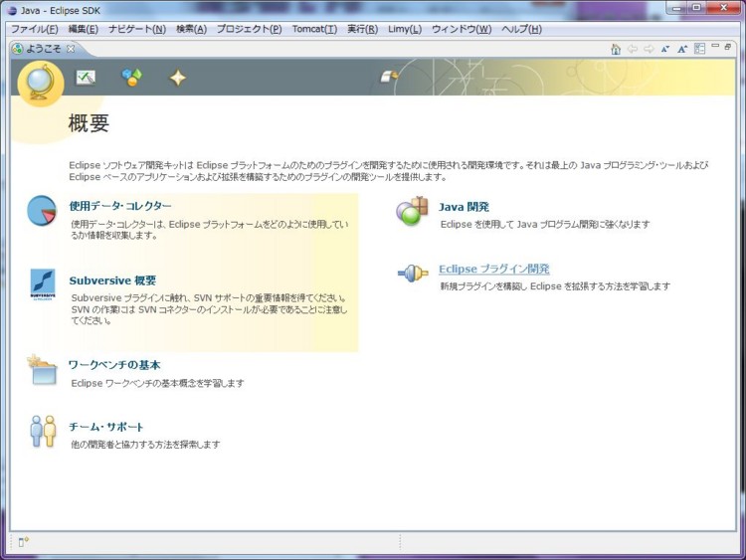Click the Eclipse icon in the title bar
746x560 pixels.
point(12,11)
